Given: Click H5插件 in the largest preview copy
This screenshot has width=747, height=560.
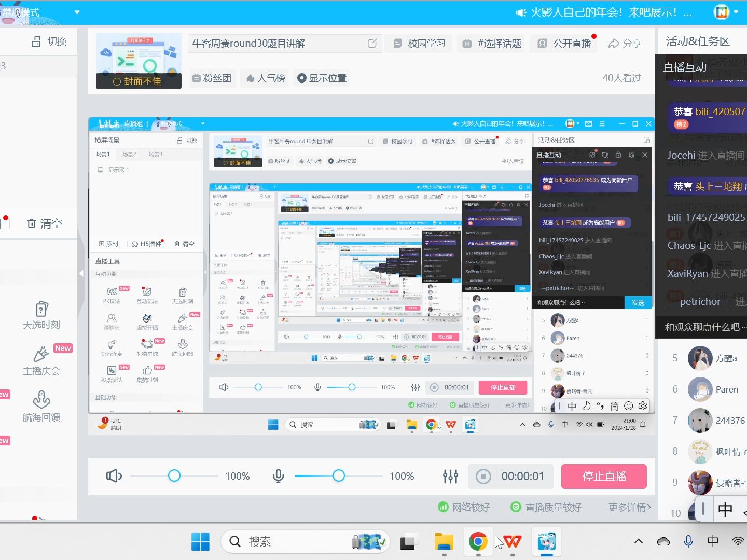Looking at the screenshot, I should [147, 244].
